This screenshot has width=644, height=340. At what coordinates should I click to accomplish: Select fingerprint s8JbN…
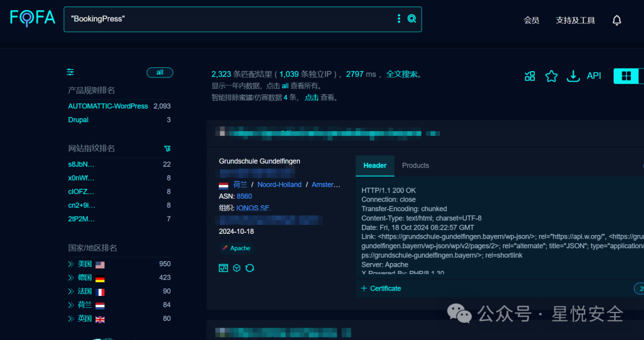click(81, 164)
